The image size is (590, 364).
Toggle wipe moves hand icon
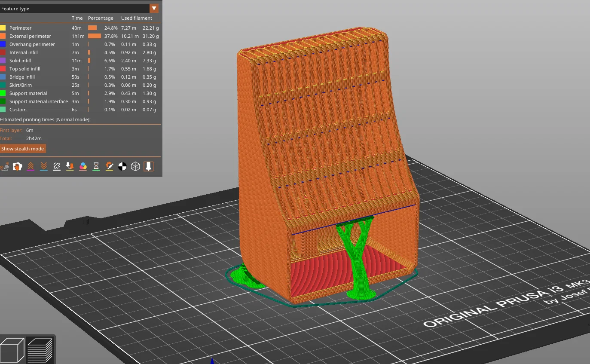(17, 166)
